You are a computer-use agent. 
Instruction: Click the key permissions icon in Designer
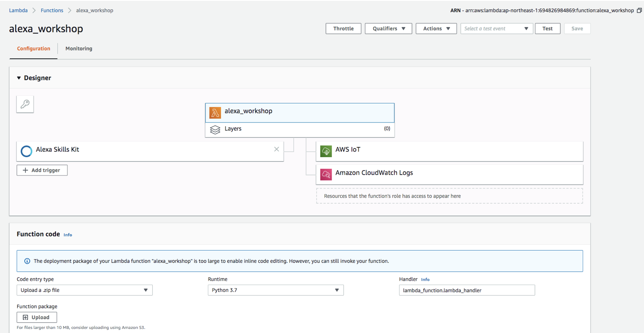pos(25,104)
